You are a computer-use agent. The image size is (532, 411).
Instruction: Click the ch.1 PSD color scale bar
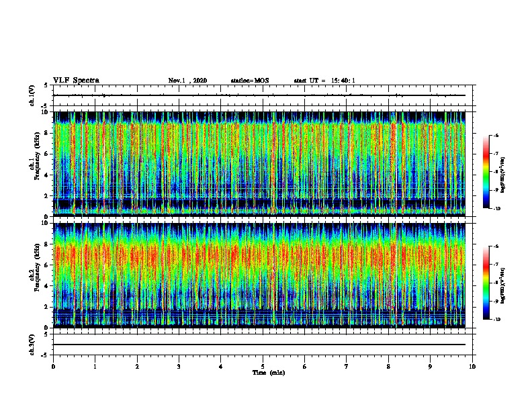click(x=486, y=172)
